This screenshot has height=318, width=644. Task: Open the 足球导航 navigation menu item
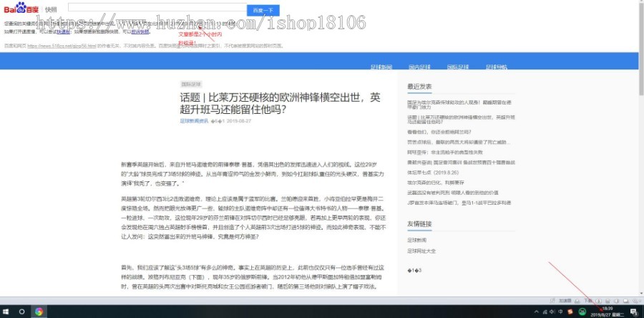497,67
